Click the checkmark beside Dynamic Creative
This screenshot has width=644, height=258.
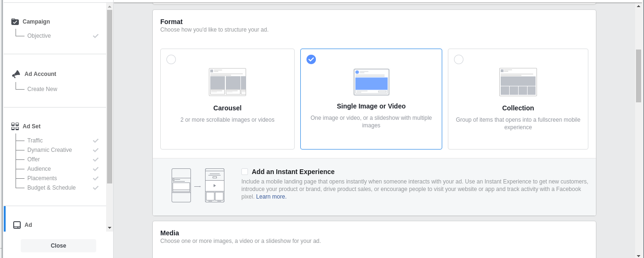(96, 150)
